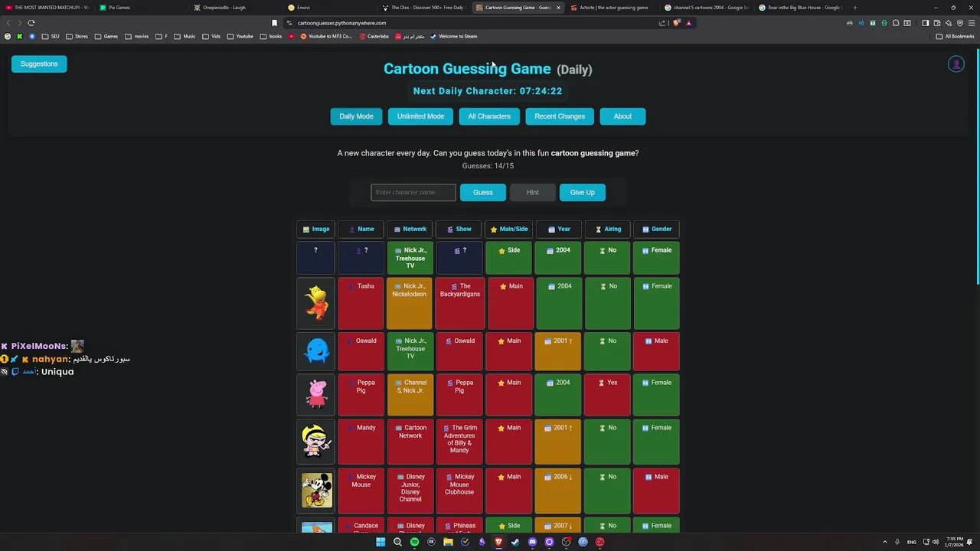980x551 pixels.
Task: Click Tasha's character image
Action: point(316,302)
